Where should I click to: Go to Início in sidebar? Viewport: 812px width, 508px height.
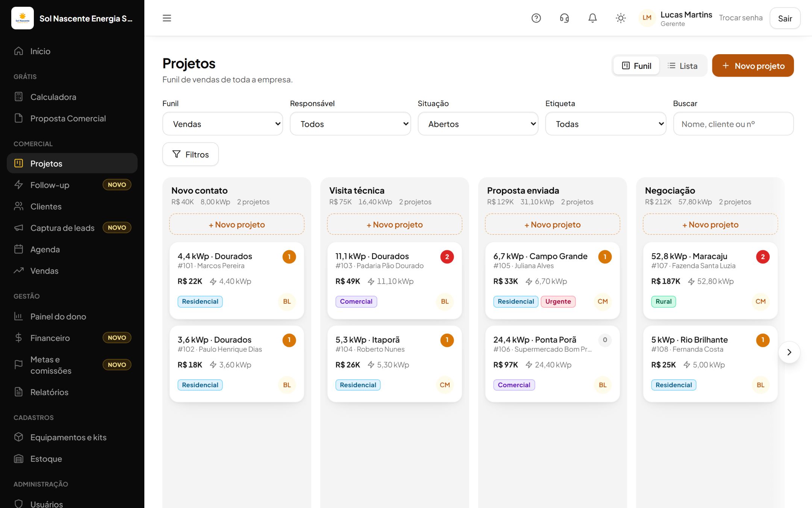[x=72, y=51]
